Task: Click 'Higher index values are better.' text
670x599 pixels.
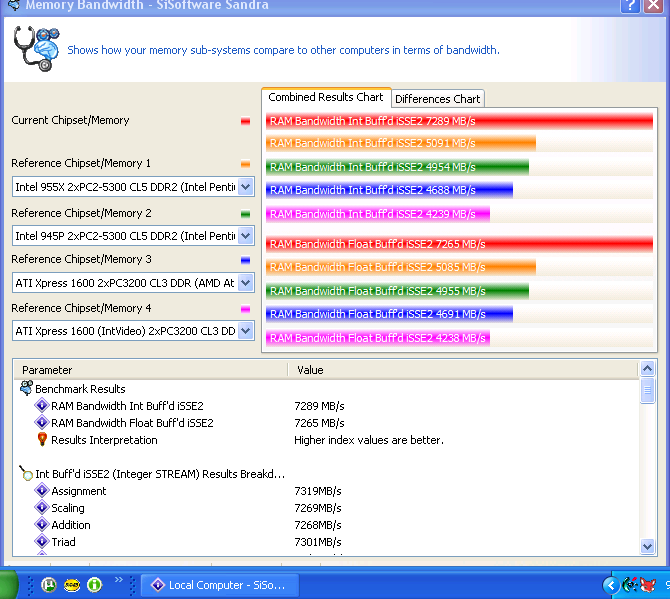Action: pyautogui.click(x=369, y=440)
